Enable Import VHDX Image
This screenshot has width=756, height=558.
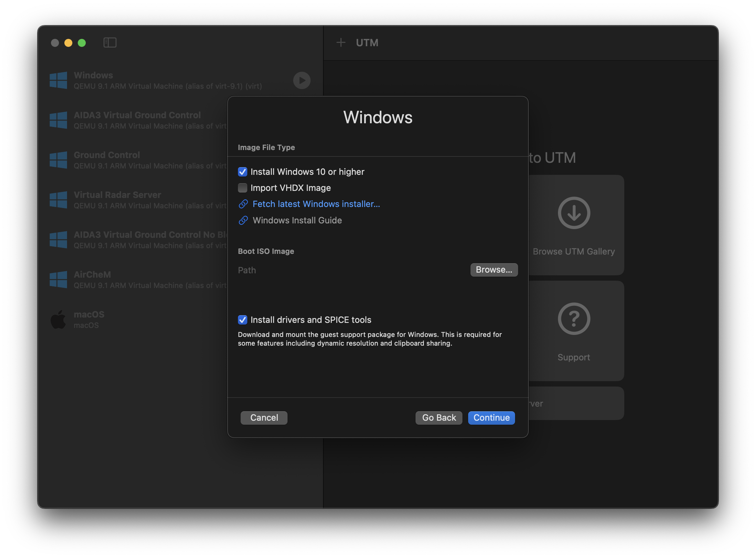point(242,188)
